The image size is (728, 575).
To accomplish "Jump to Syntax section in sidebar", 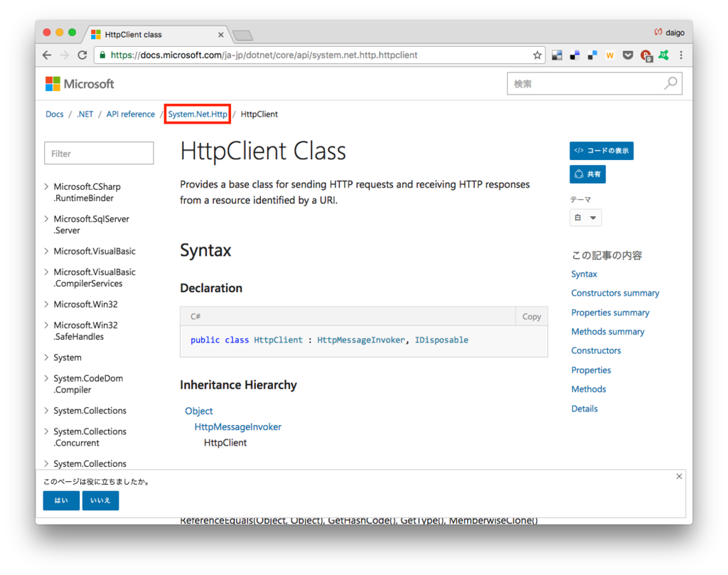I will pos(584,274).
